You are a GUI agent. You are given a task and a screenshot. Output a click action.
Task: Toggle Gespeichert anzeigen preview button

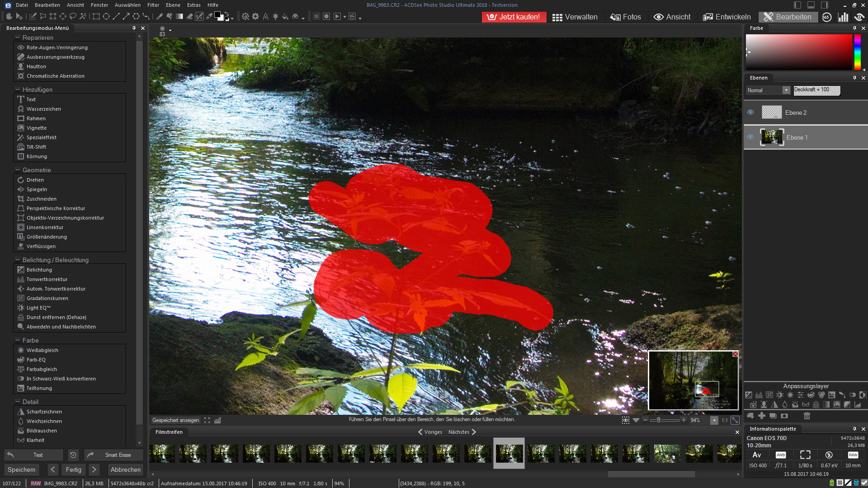(175, 420)
